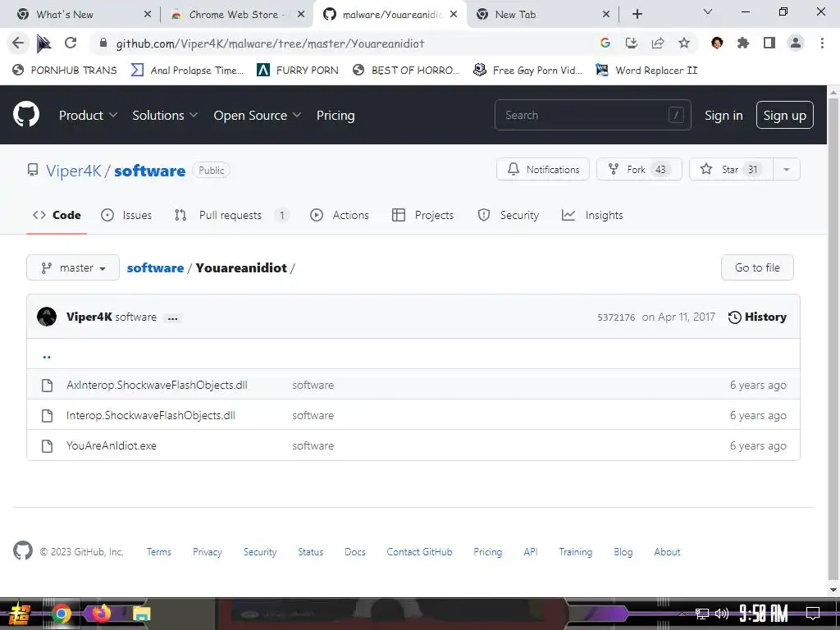
Task: Select the Code tab
Action: (57, 216)
